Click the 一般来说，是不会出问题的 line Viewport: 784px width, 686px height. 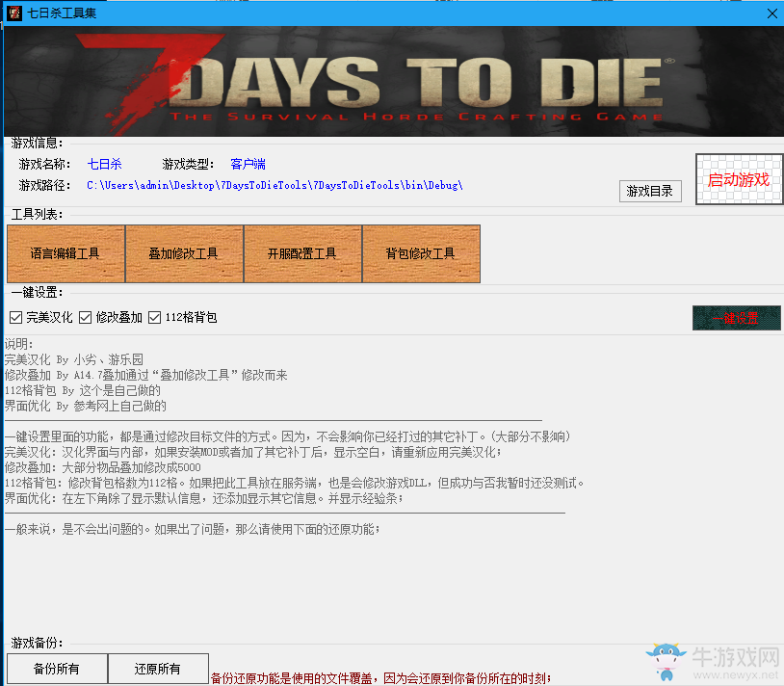(192, 530)
